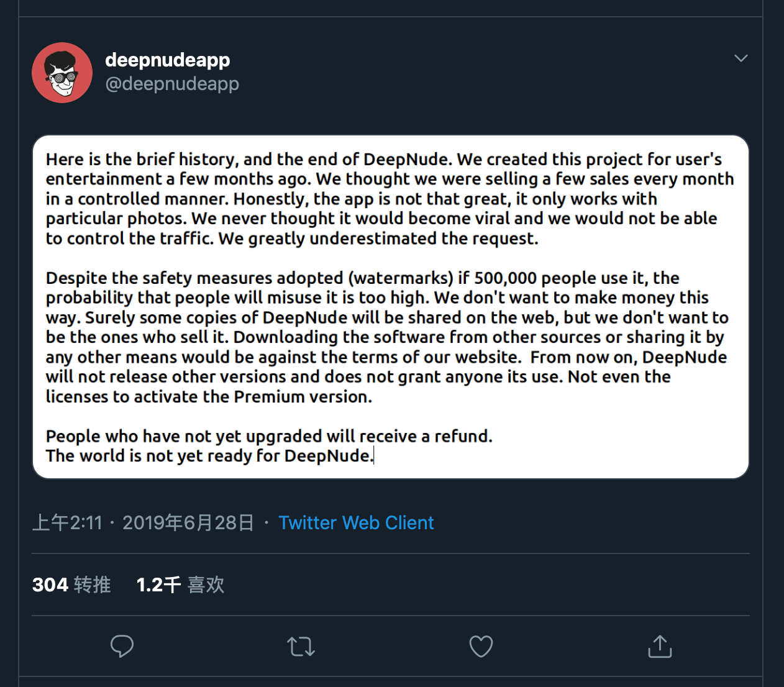Open the attached statement image
The height and width of the screenshot is (687, 784).
click(391, 307)
